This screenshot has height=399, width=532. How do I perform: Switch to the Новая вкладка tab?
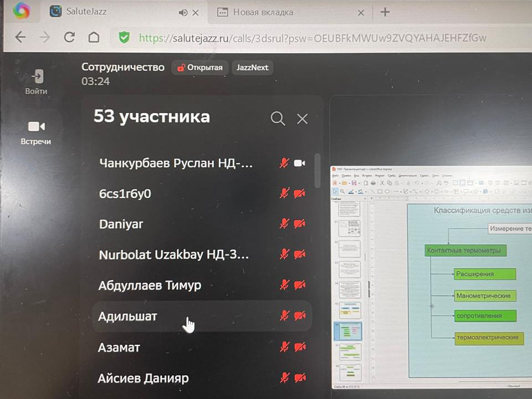pyautogui.click(x=263, y=12)
